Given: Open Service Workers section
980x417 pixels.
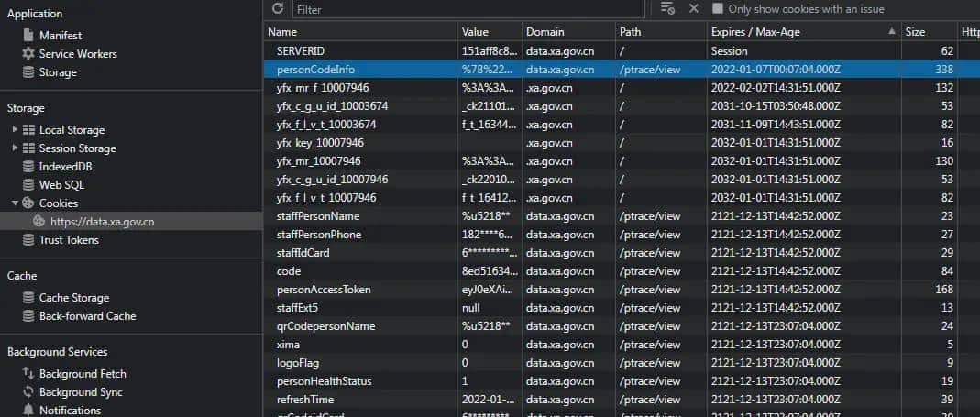Looking at the screenshot, I should click(x=78, y=54).
